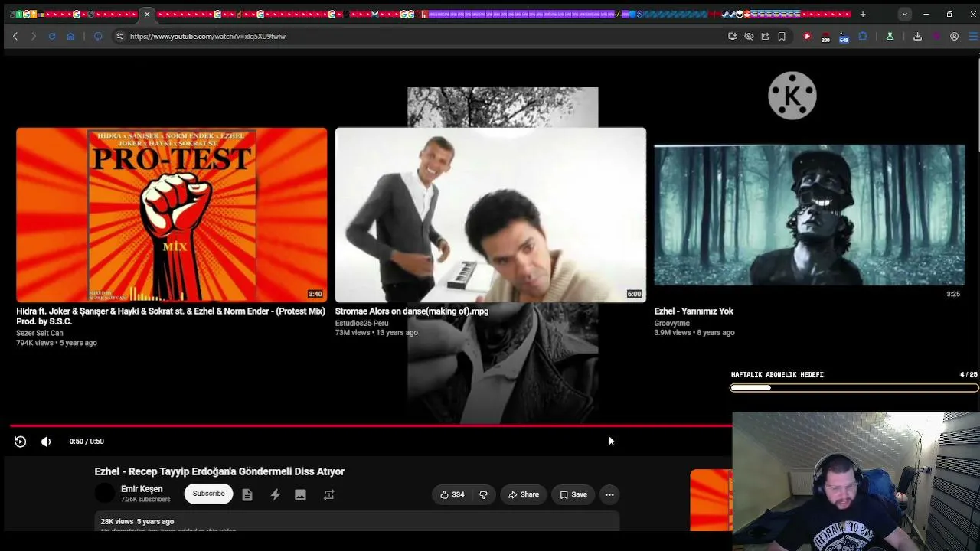Bookmark this page in address bar

[782, 36]
